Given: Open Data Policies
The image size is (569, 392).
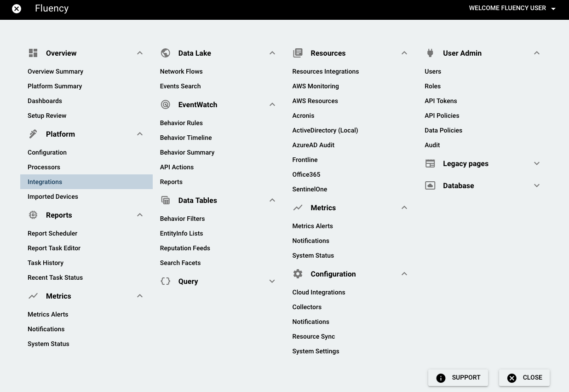Looking at the screenshot, I should pos(443,130).
